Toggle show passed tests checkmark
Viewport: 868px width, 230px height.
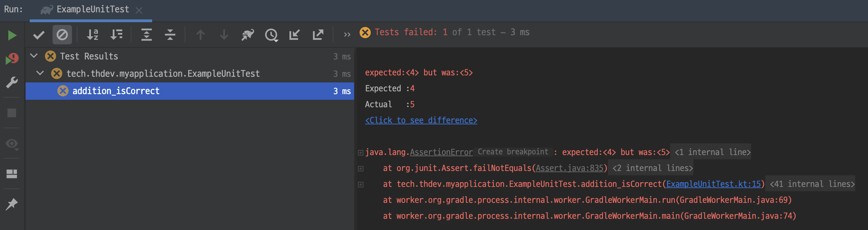pos(39,35)
